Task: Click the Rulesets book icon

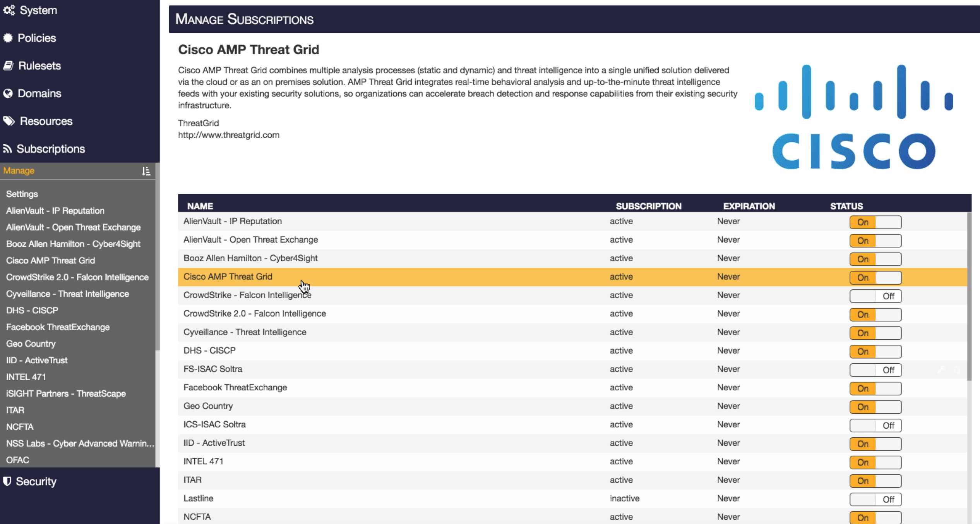Action: tap(8, 65)
